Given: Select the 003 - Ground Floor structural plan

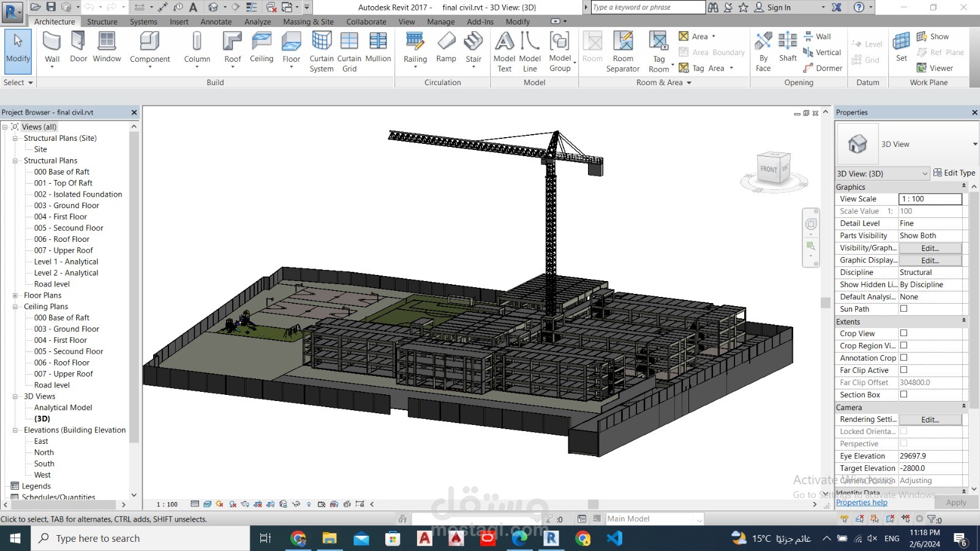Looking at the screenshot, I should tap(66, 206).
